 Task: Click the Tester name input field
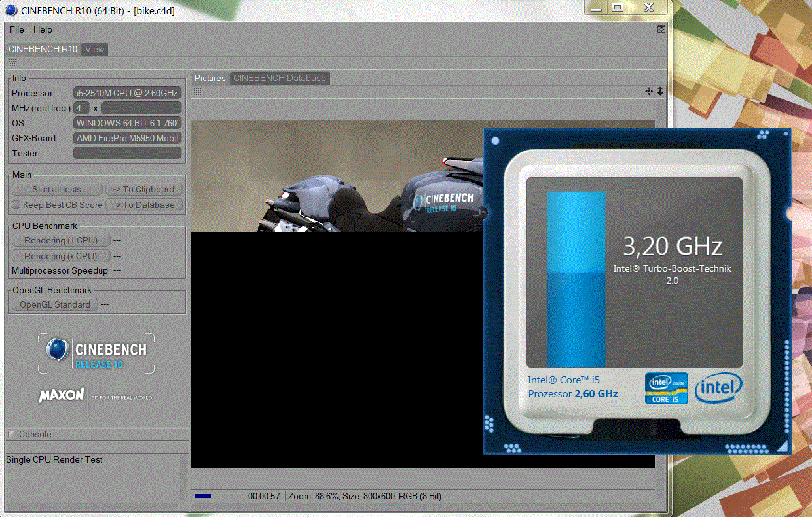[127, 153]
